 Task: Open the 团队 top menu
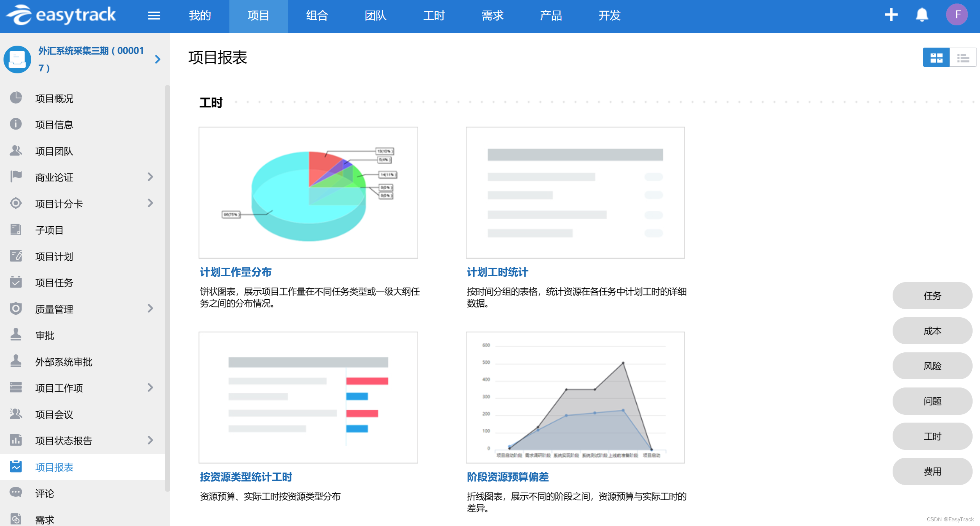(375, 16)
